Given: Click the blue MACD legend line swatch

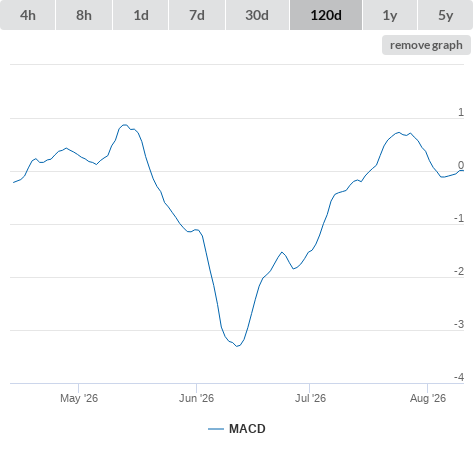Looking at the screenshot, I should [x=216, y=429].
